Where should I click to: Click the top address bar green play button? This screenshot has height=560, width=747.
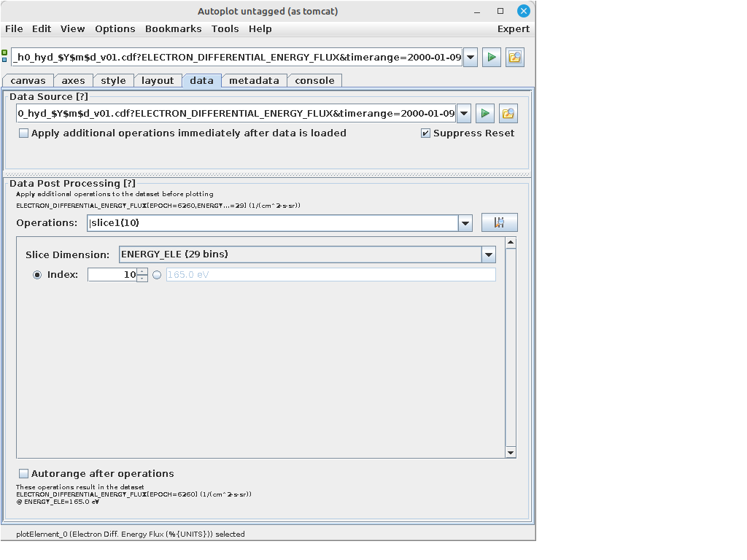(492, 58)
